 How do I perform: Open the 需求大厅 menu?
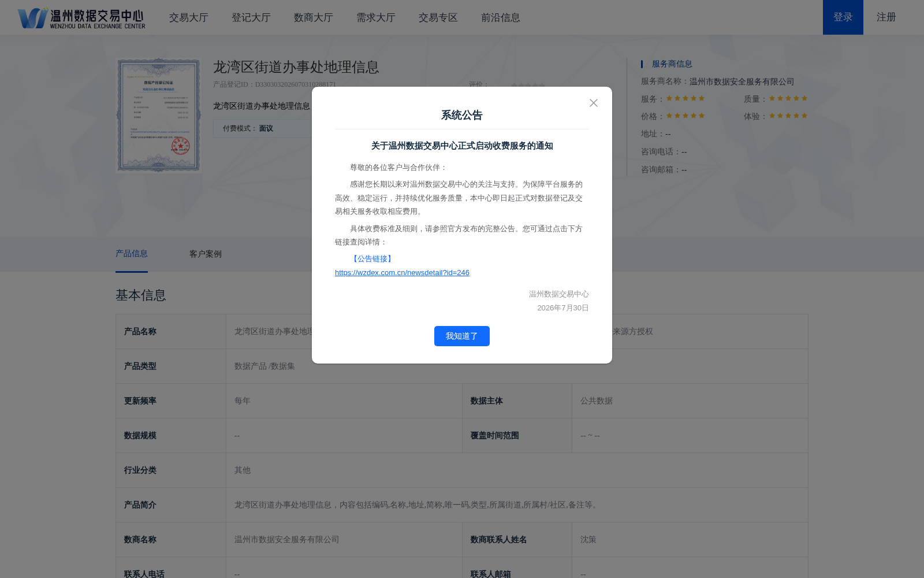376,17
